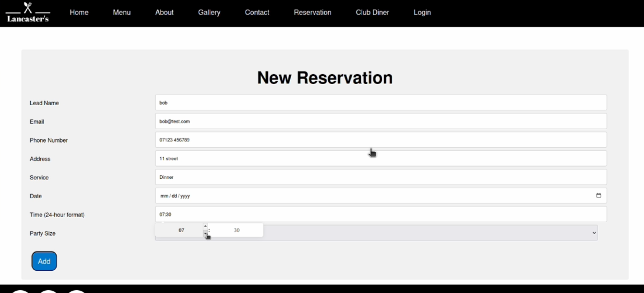
Task: Submit the reservation with Add button
Action: click(x=44, y=261)
